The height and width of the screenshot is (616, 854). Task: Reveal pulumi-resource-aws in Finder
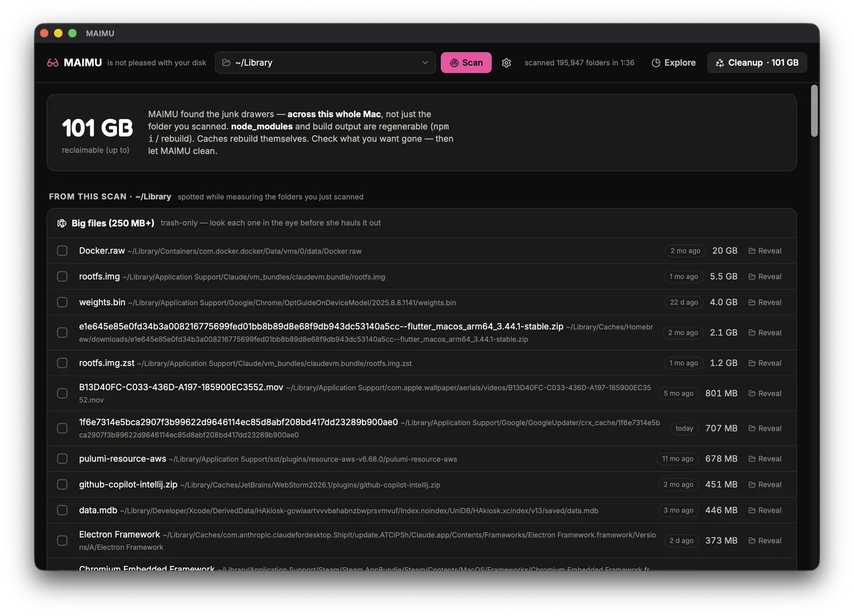[x=765, y=459]
